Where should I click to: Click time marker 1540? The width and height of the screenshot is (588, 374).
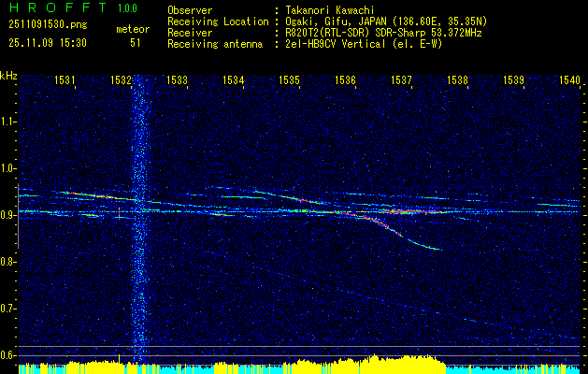point(569,79)
